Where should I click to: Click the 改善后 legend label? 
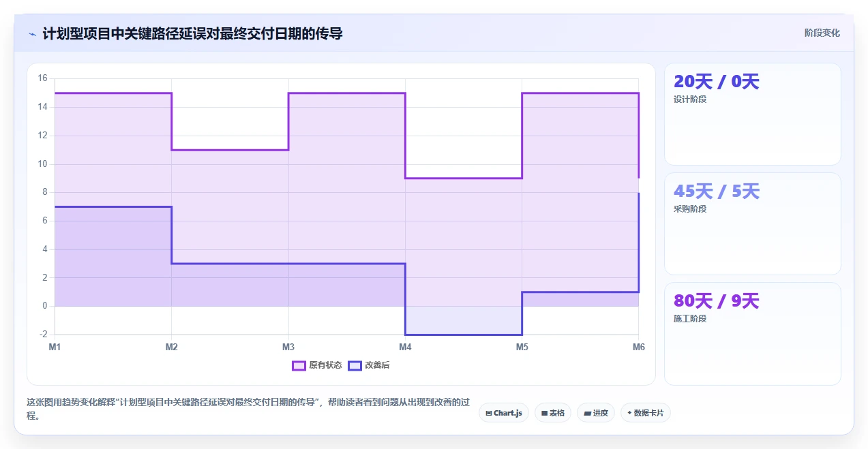377,365
